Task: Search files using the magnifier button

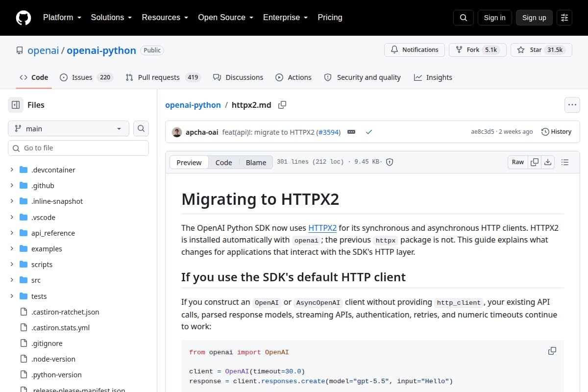Action: coord(141,128)
